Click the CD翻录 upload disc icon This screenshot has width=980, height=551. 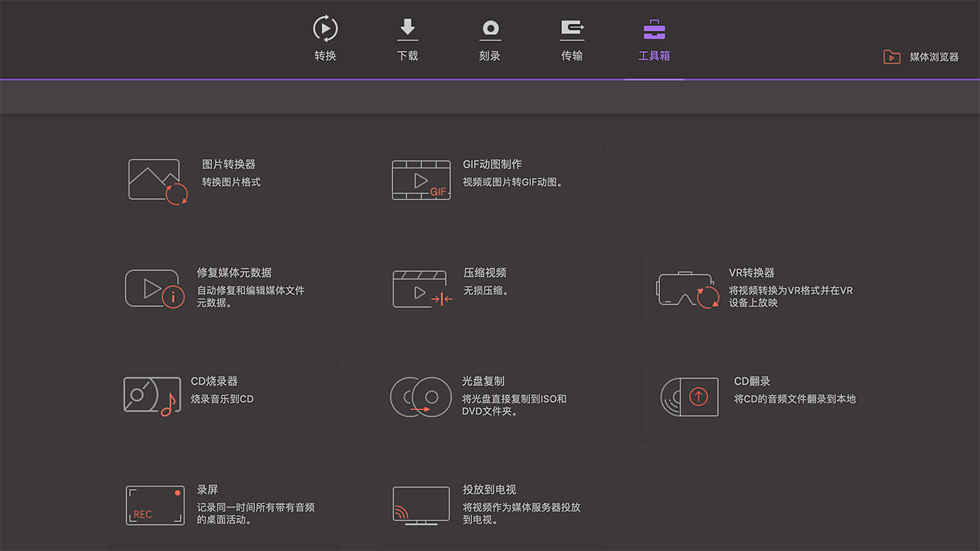point(689,397)
